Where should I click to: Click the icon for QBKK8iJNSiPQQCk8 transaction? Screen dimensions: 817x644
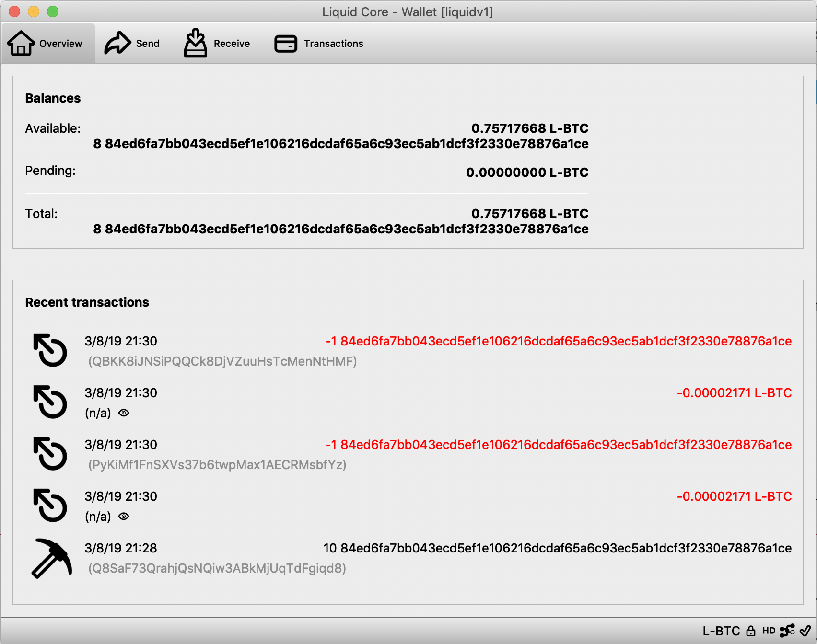[50, 350]
